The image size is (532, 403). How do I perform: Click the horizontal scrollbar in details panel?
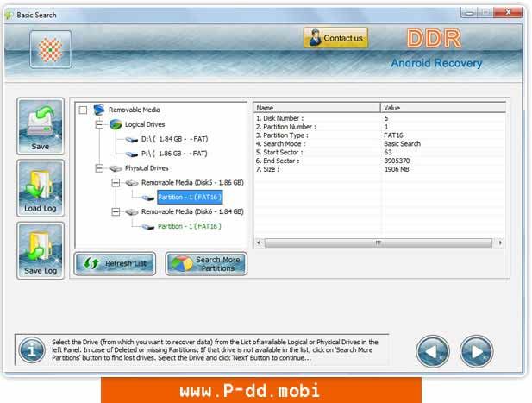(379, 243)
